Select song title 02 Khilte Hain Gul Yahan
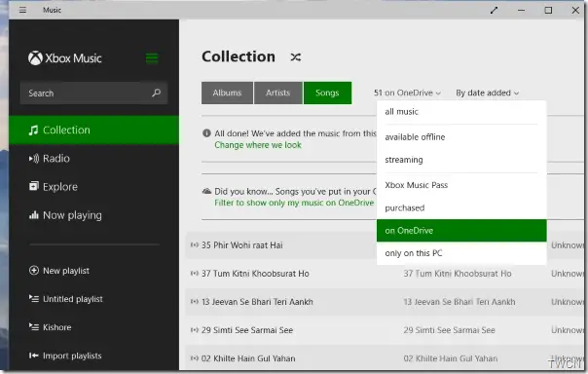This screenshot has width=588, height=374. [248, 358]
